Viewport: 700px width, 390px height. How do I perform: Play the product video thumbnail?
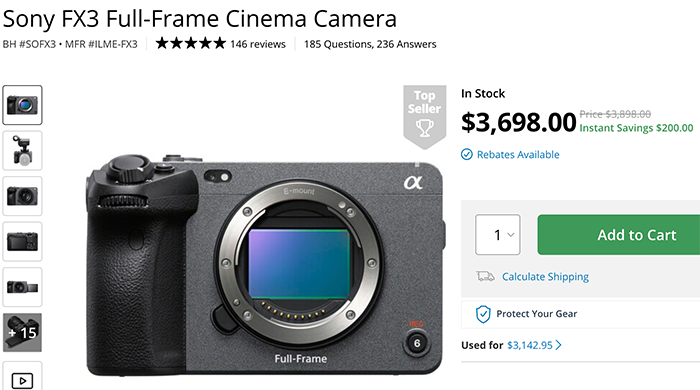22,377
